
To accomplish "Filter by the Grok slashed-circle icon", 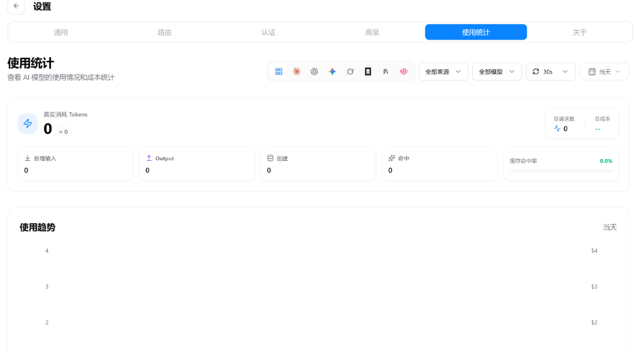I will 350,72.
